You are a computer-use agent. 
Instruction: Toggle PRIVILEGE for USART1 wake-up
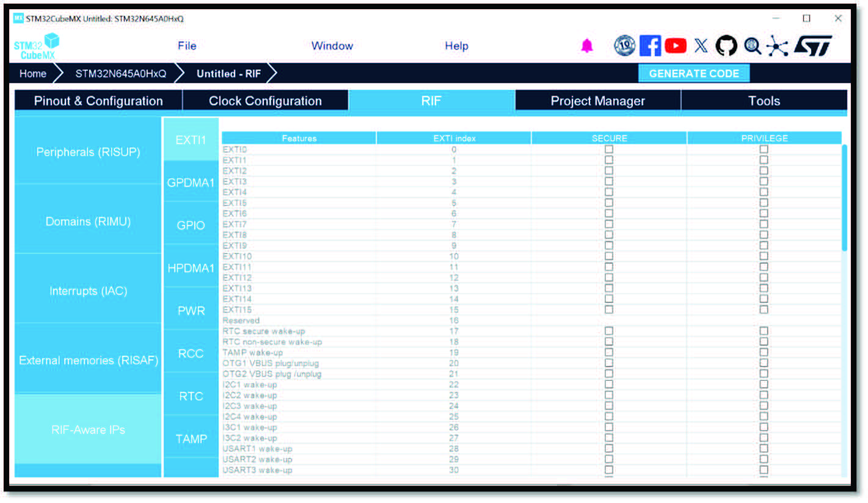click(x=764, y=449)
